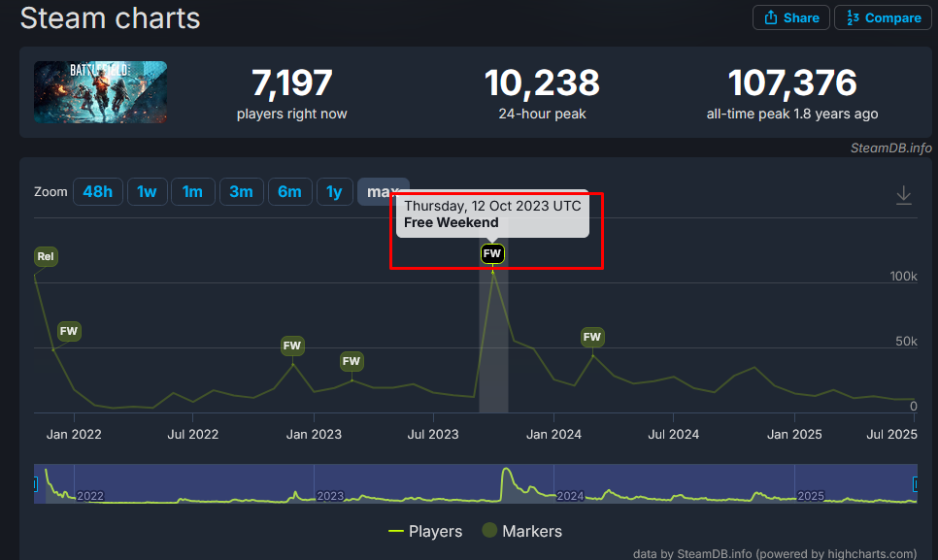Click the 'data by SteamDB.info' credit text
Viewport: 938px width, 560px height.
pos(774,553)
